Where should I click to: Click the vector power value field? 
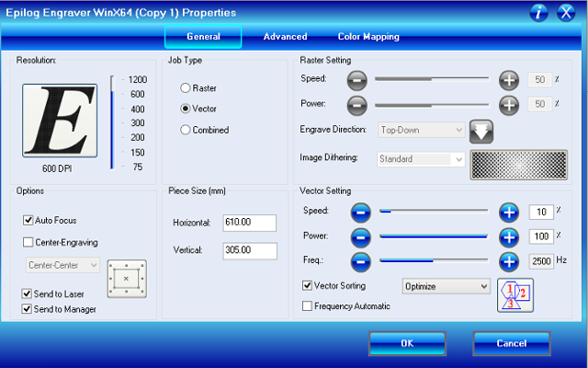(x=541, y=236)
